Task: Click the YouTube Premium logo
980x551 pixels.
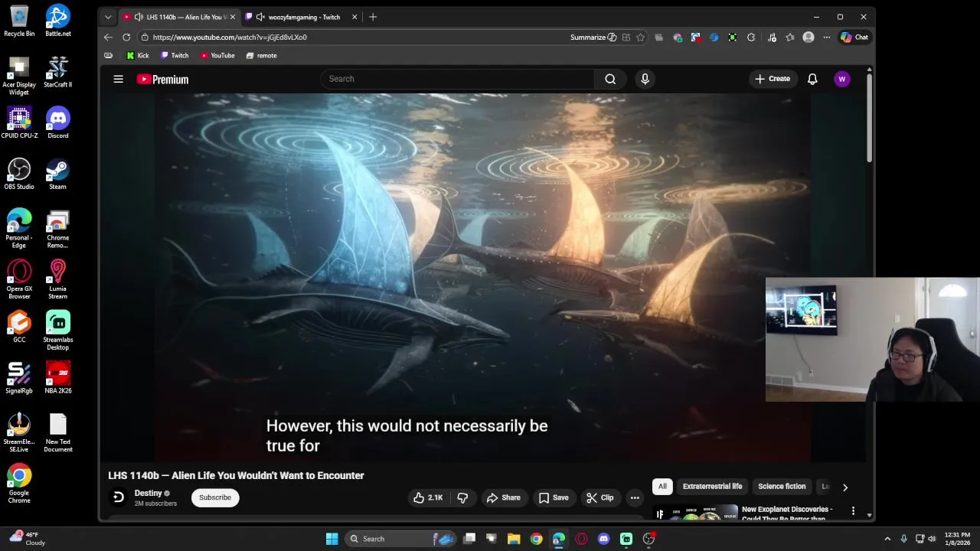Action: 162,79
